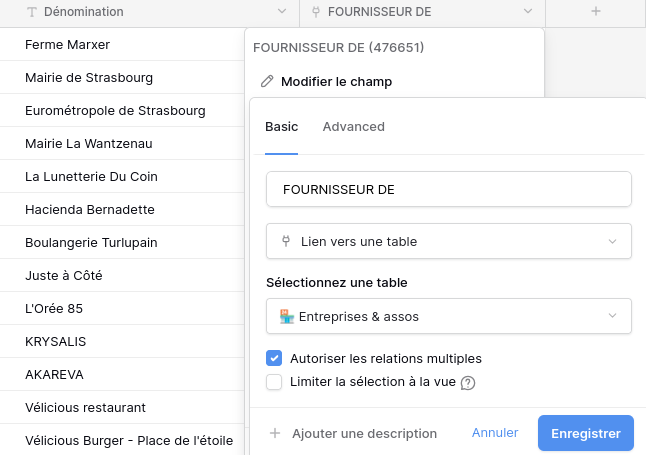The width and height of the screenshot is (646, 455).
Task: Click the link icon in FOURNISSEUR DE header
Action: (316, 12)
